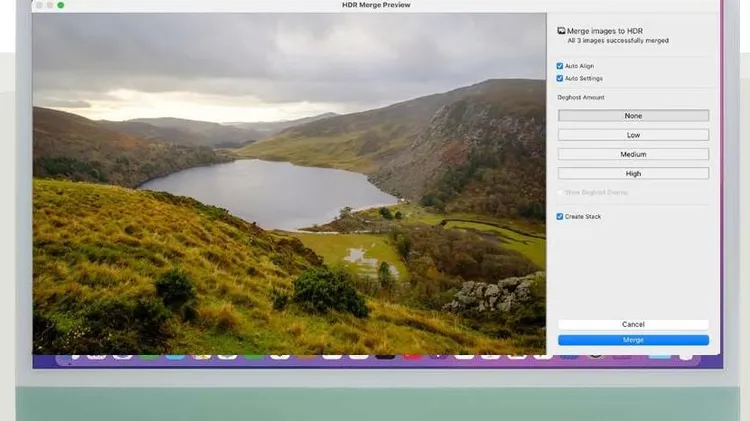750x421 pixels.
Task: Click the Merge images to HDR icon
Action: coord(561,31)
